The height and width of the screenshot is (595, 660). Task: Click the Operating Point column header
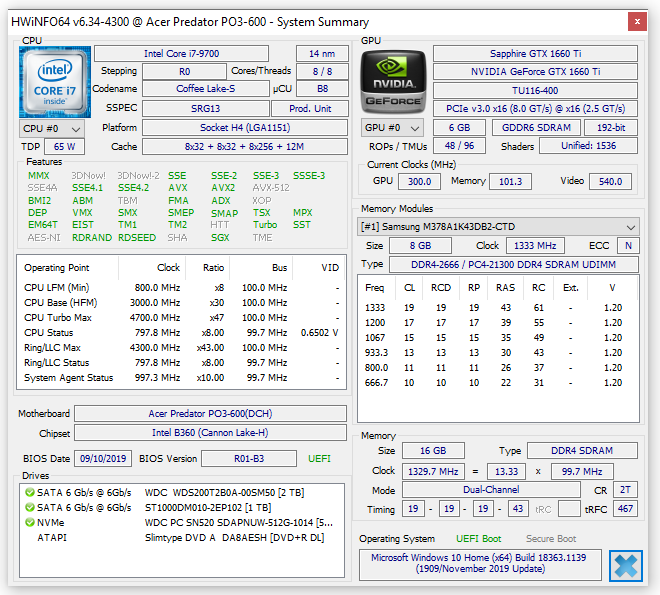click(57, 268)
